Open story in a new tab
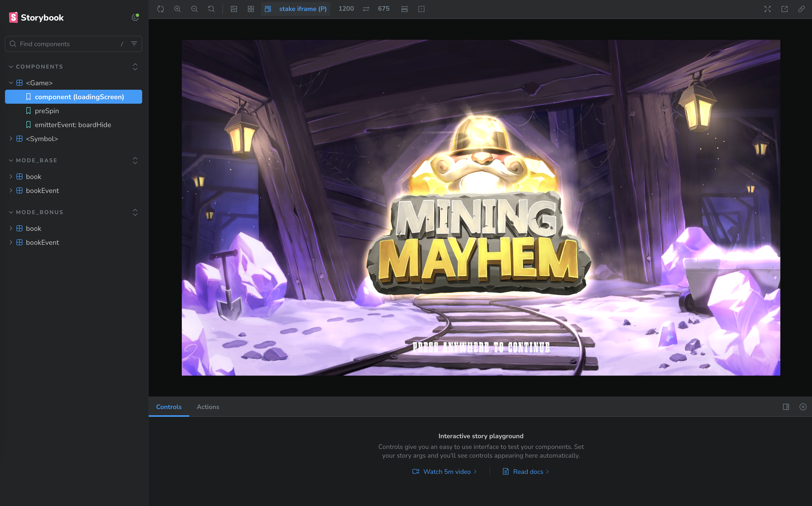 click(785, 9)
